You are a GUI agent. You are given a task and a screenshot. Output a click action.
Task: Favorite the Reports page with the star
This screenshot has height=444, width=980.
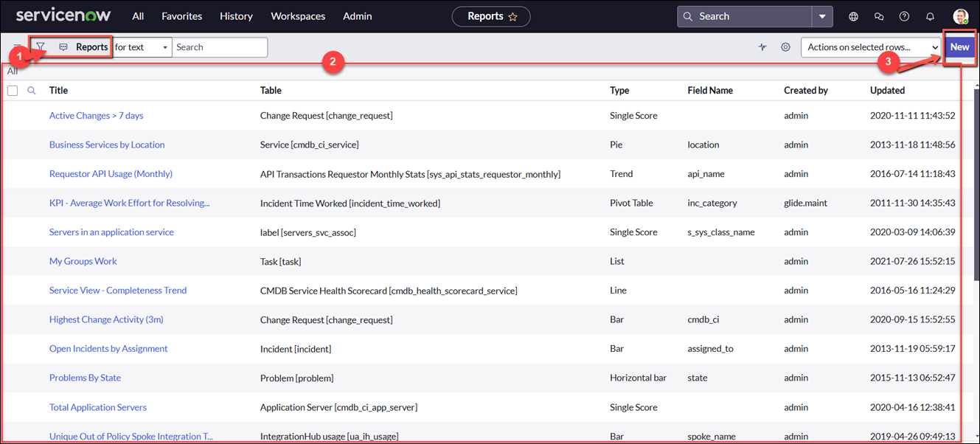coord(512,16)
